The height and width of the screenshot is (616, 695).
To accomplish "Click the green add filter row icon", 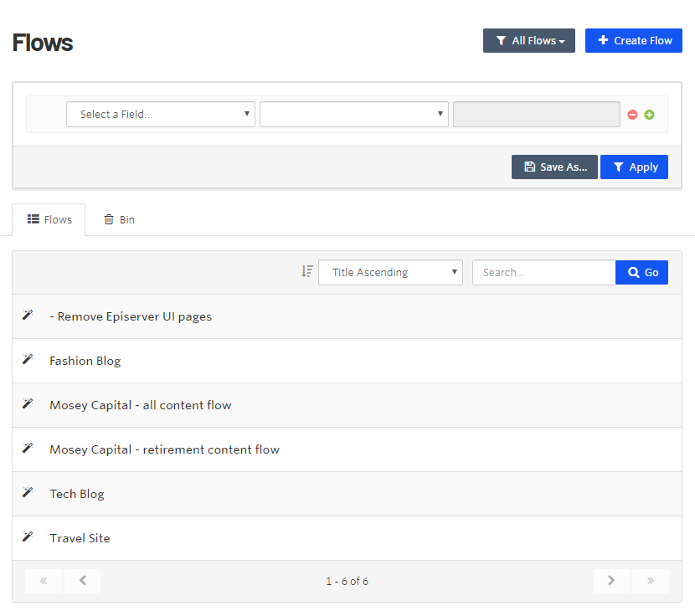I will point(649,115).
